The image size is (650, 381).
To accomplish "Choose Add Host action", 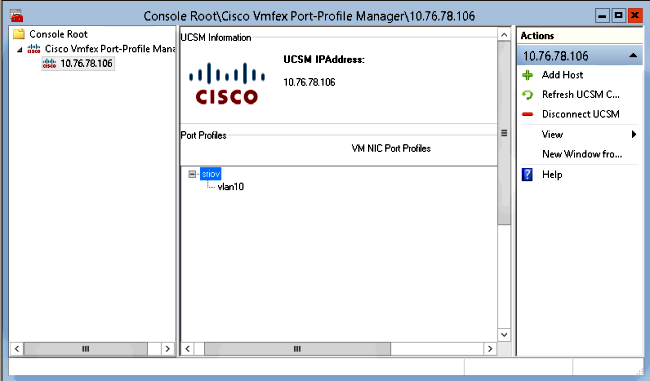I will coord(562,75).
